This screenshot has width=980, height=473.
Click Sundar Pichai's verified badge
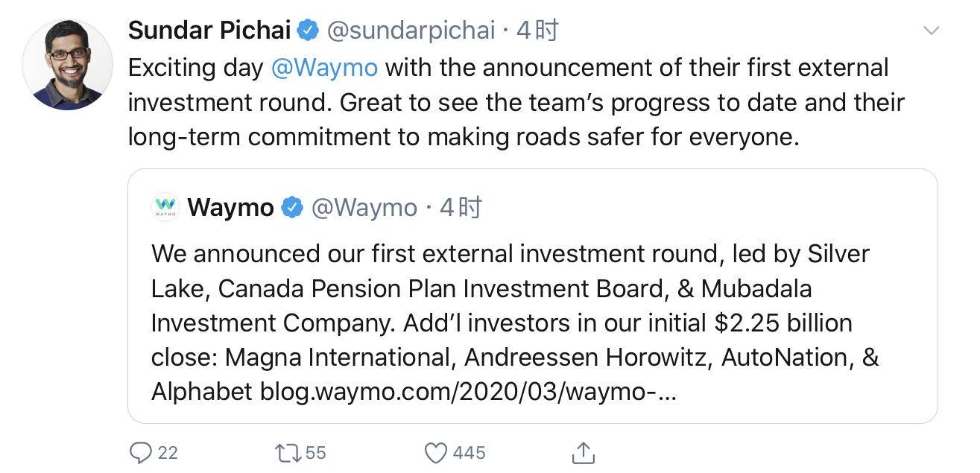(309, 31)
